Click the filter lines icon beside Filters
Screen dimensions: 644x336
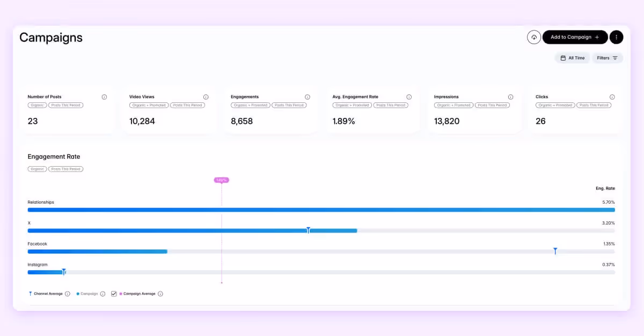pyautogui.click(x=615, y=58)
